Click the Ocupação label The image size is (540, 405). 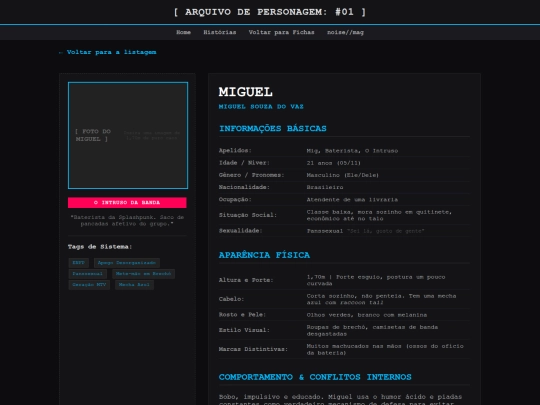(x=235, y=200)
